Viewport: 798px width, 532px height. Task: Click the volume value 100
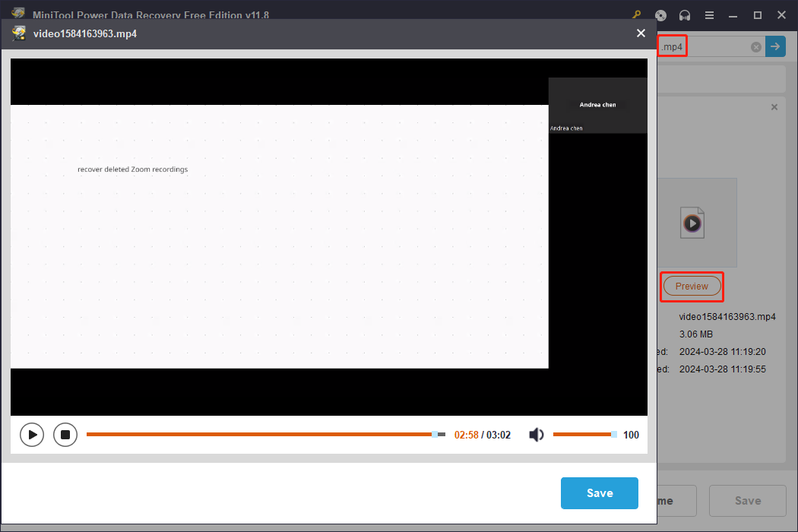click(631, 435)
